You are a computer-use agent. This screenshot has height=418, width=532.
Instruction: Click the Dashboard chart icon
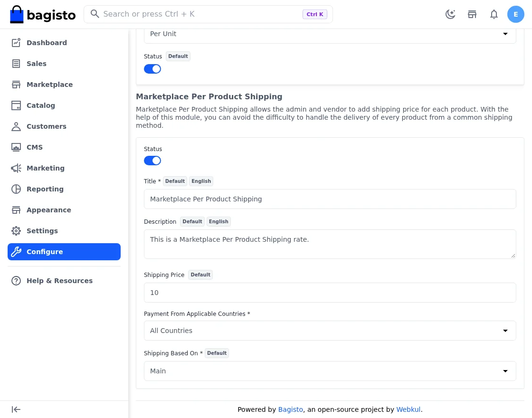point(16,43)
